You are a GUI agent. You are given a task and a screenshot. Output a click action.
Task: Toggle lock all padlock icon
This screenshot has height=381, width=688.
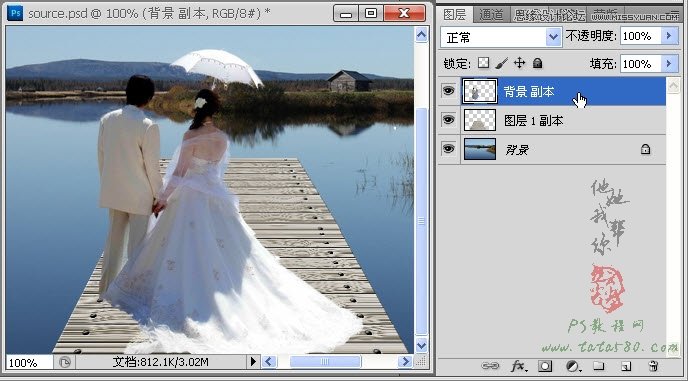click(x=538, y=63)
